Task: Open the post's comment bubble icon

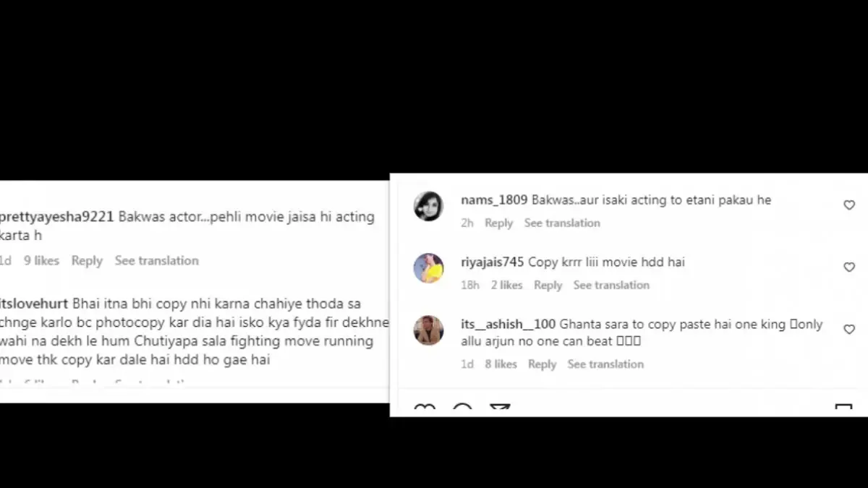Action: [x=462, y=410]
